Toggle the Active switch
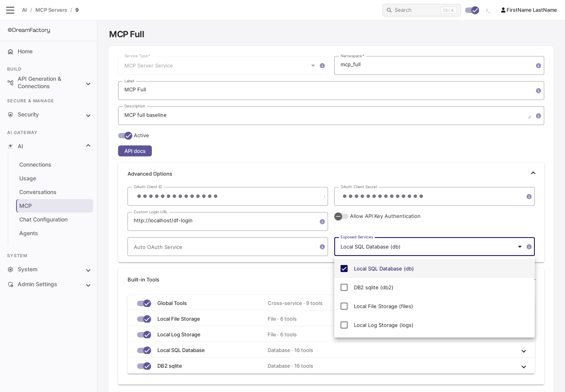Screen dimensions: 565x392 pos(125,136)
